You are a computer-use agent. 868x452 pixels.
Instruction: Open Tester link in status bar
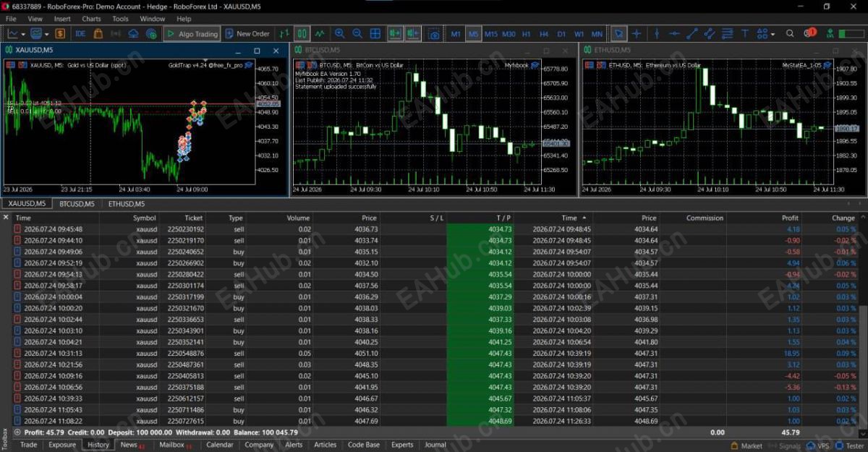coord(850,445)
